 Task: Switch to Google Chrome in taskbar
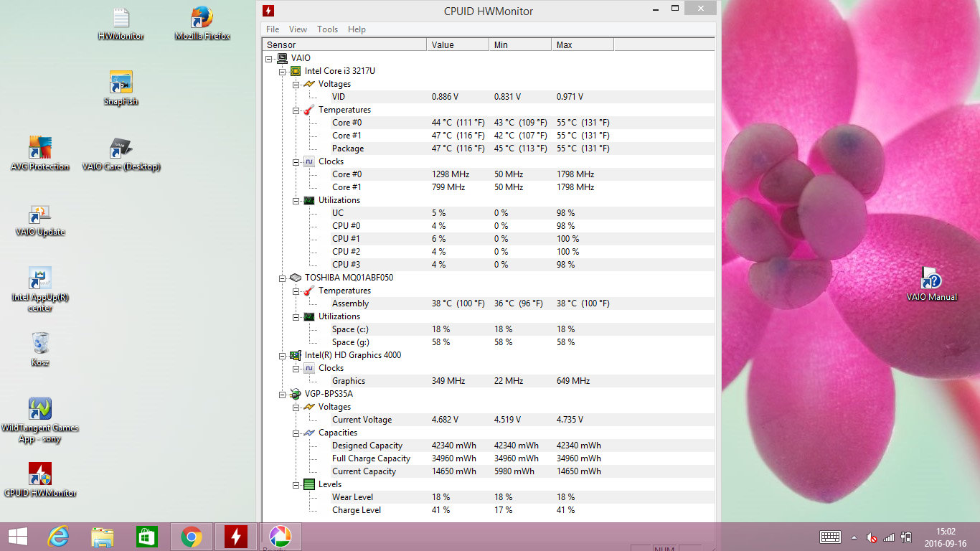click(x=191, y=537)
